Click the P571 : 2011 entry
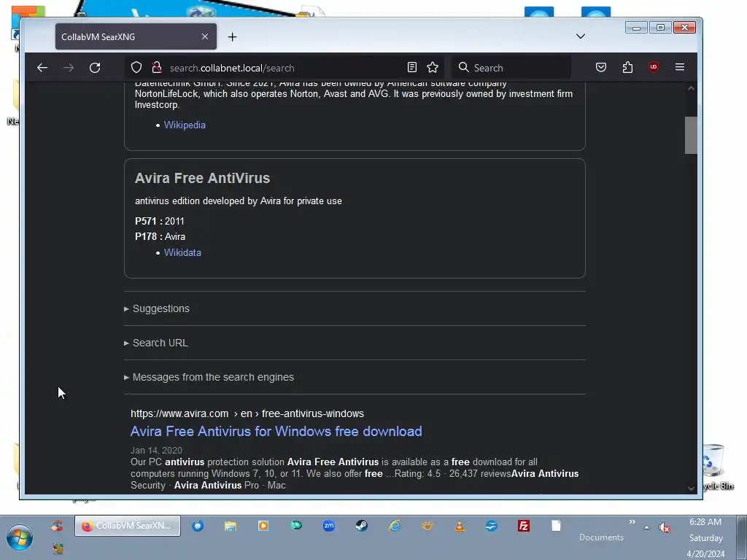Screen dimensions: 747x560 160,221
